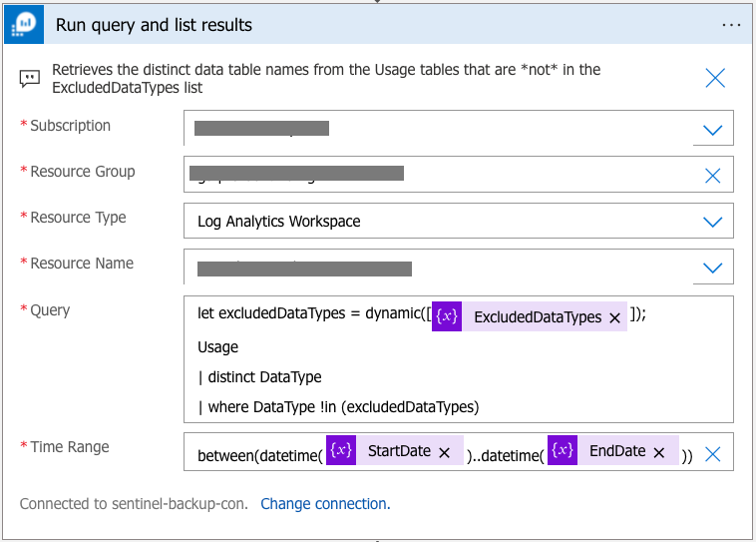Click the Azure Monitor Logs action icon
The width and height of the screenshot is (756, 542).
(24, 25)
